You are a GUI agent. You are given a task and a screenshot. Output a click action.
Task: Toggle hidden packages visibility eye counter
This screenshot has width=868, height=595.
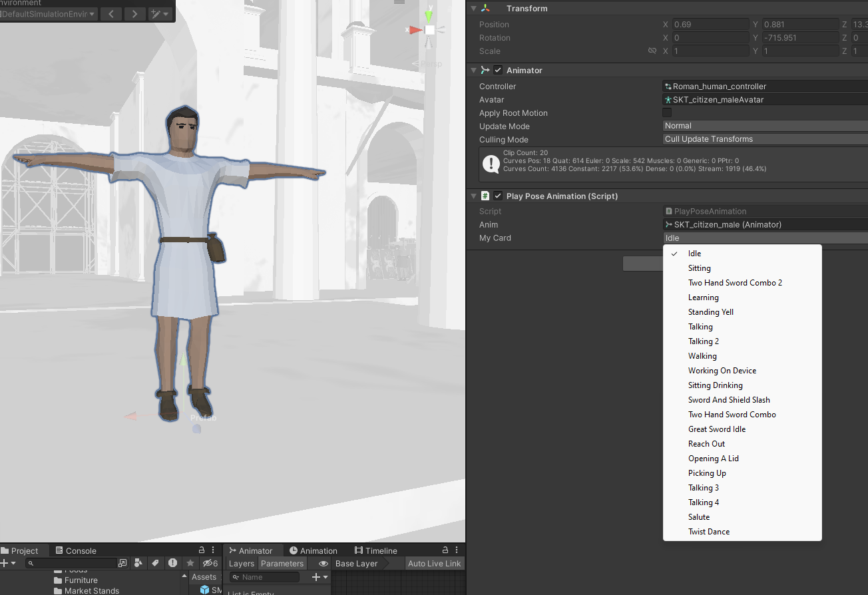210,563
